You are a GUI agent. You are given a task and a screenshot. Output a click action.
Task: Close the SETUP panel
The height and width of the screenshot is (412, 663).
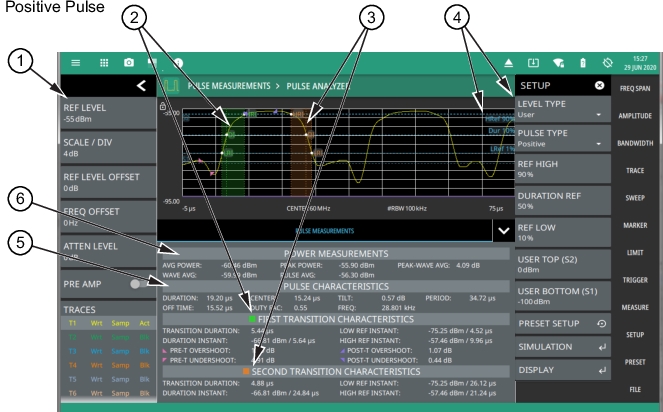tap(599, 86)
